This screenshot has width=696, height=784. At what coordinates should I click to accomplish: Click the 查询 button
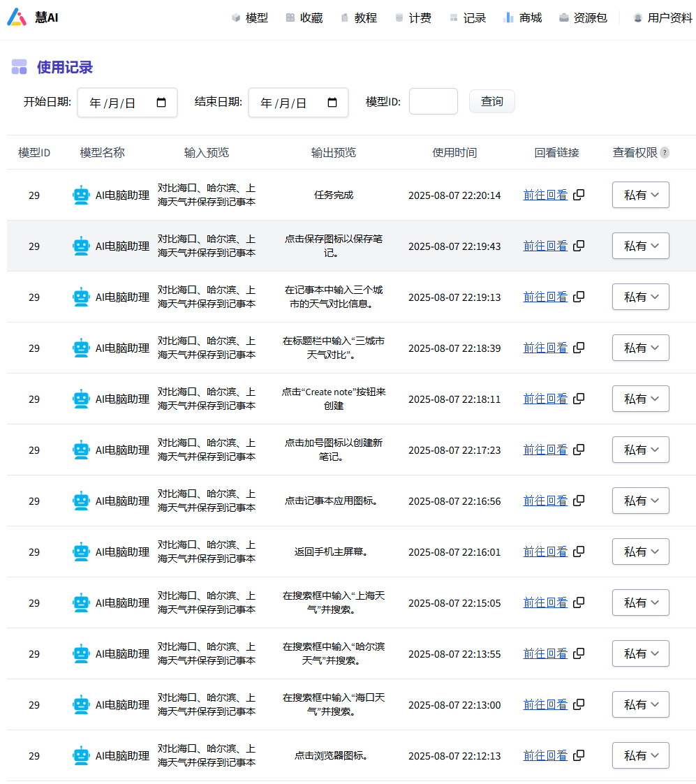point(491,101)
